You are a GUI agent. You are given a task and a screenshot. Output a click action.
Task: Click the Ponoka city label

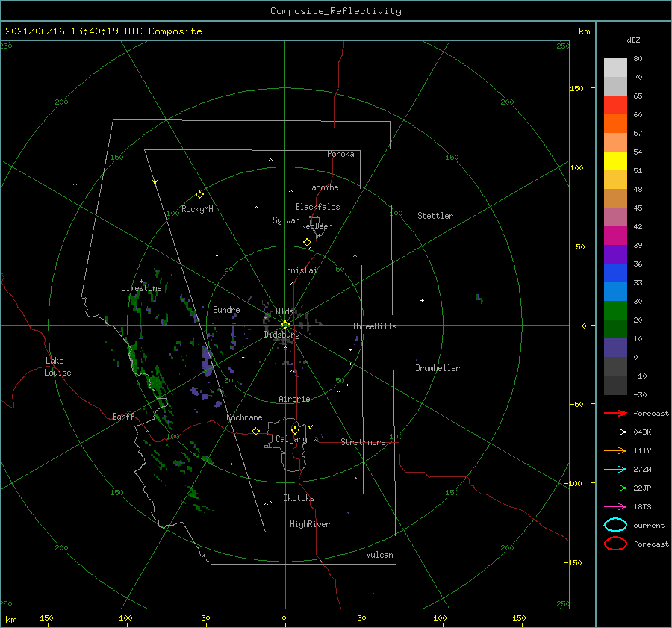pyautogui.click(x=340, y=155)
